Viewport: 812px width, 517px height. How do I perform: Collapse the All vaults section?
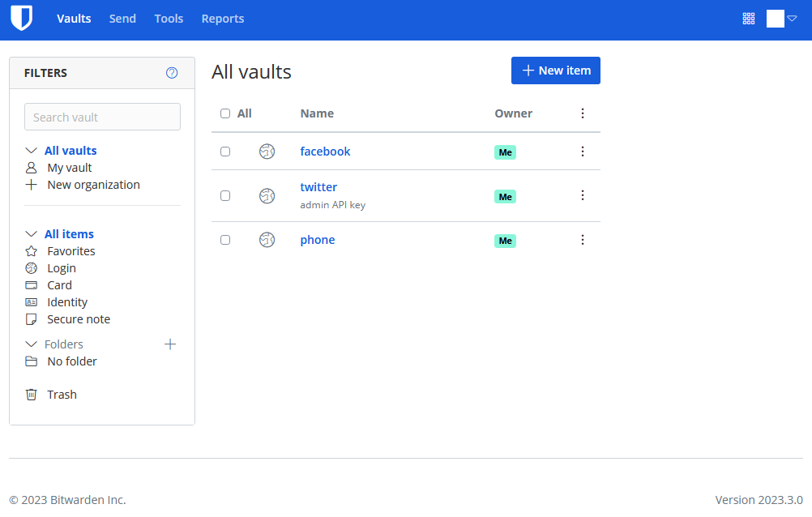pyautogui.click(x=31, y=150)
